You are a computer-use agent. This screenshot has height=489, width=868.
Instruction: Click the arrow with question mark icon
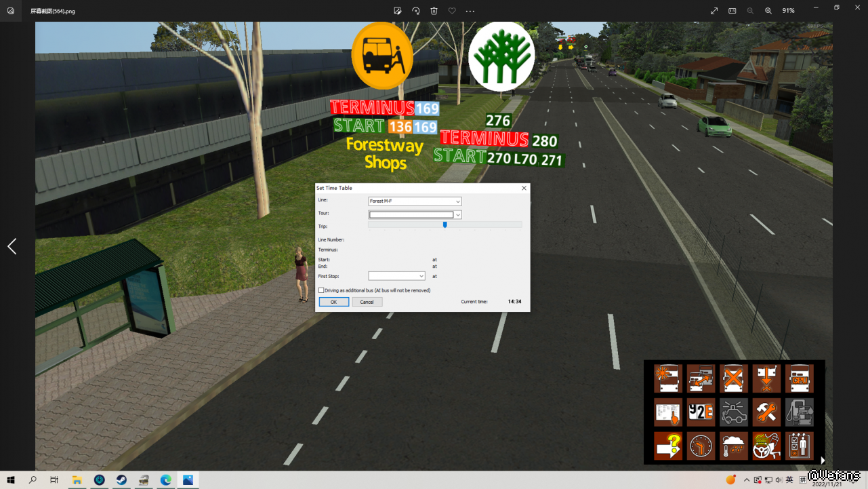point(668,446)
